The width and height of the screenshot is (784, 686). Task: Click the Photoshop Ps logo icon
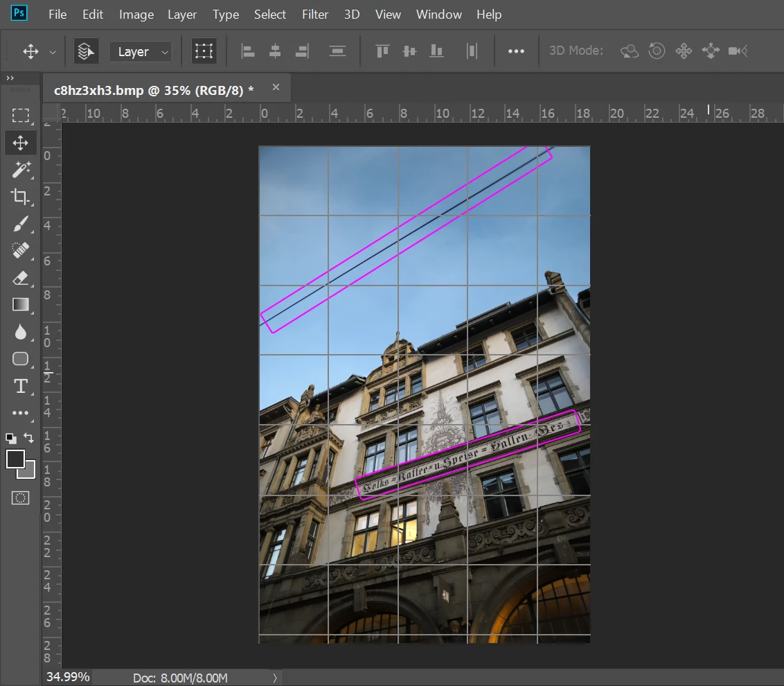[x=19, y=12]
